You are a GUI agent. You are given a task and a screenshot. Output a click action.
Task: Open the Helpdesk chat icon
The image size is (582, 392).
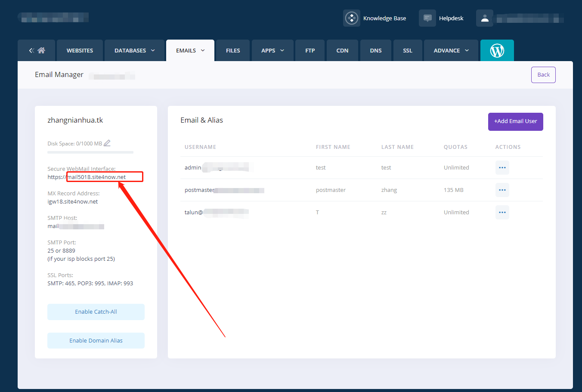click(x=427, y=18)
